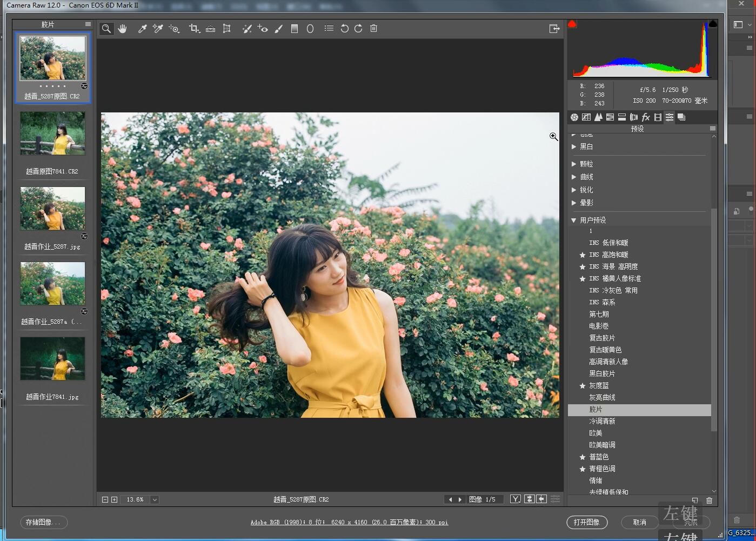Select the Adjustment Brush tool
Screen dimensions: 756x541
(279, 29)
